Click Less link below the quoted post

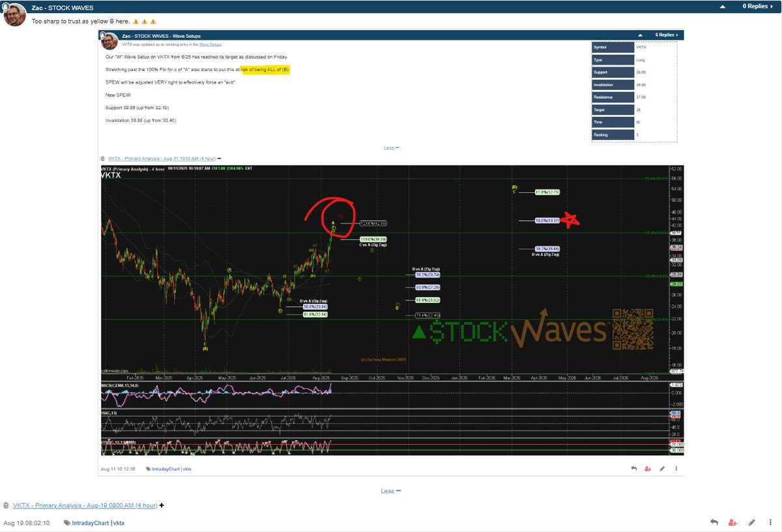point(390,491)
